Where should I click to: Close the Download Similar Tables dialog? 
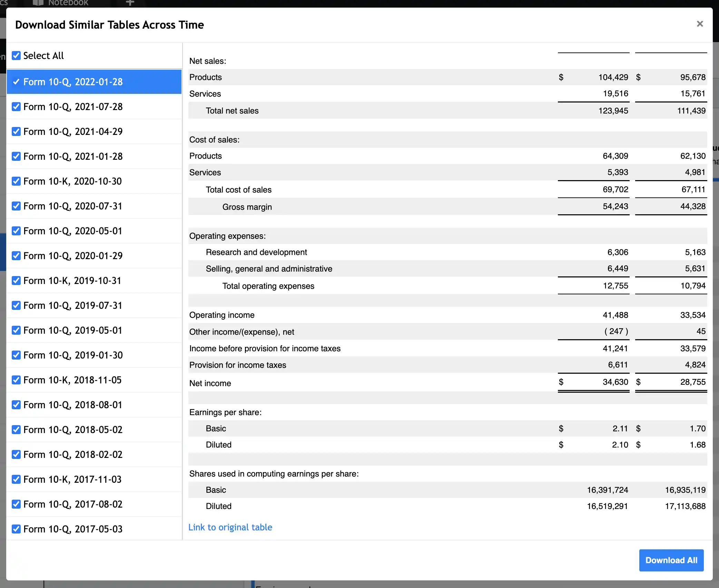(700, 23)
